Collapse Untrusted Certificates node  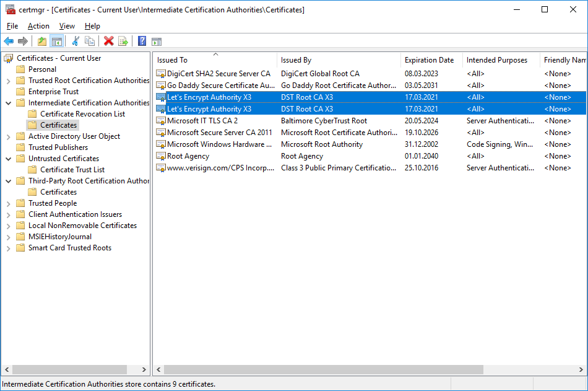[x=9, y=159]
